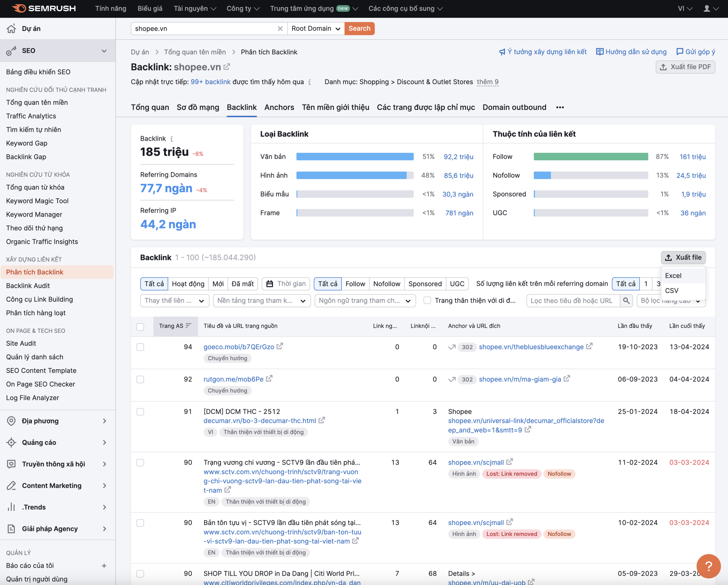Select the Hoạt động filter toggle
The width and height of the screenshot is (728, 585).
pyautogui.click(x=188, y=284)
